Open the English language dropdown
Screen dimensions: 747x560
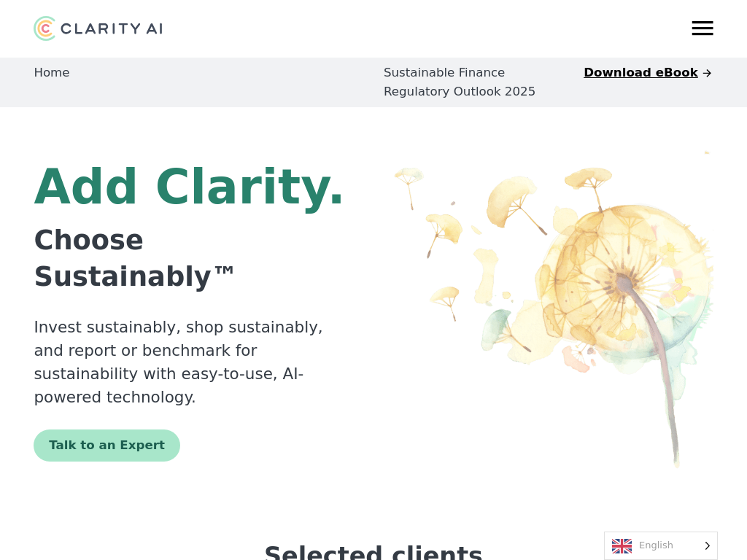point(656,545)
